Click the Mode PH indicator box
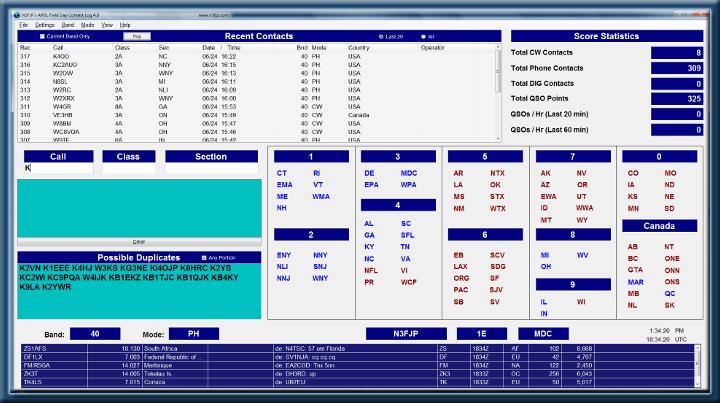 [194, 334]
